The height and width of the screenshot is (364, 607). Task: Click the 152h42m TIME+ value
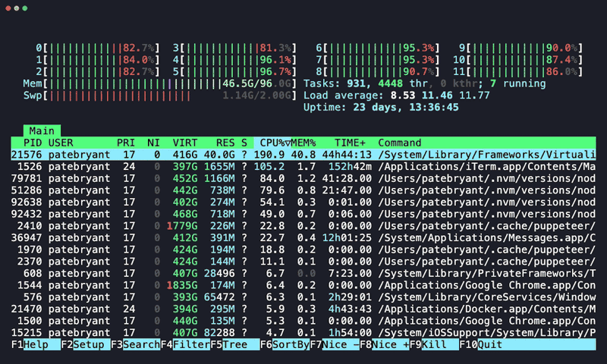click(x=350, y=167)
